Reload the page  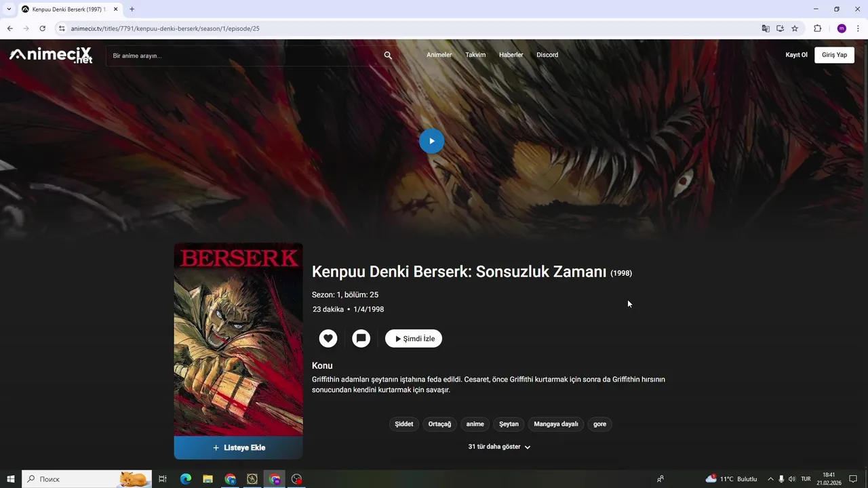tap(42, 28)
